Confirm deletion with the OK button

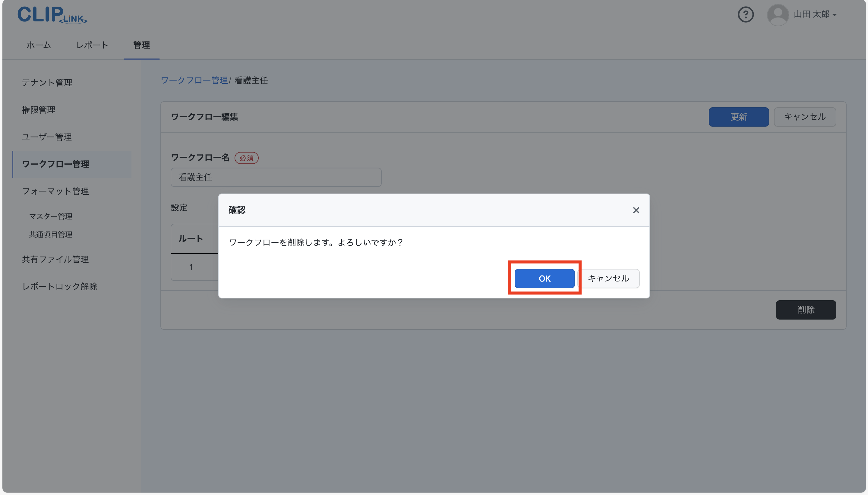pyautogui.click(x=543, y=278)
